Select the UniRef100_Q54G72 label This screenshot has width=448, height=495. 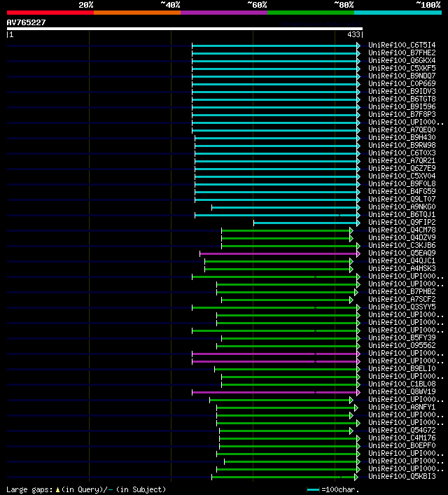coord(402,430)
